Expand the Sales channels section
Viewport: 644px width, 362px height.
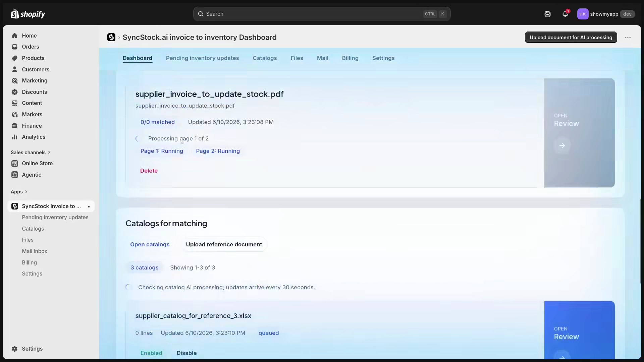(x=31, y=153)
